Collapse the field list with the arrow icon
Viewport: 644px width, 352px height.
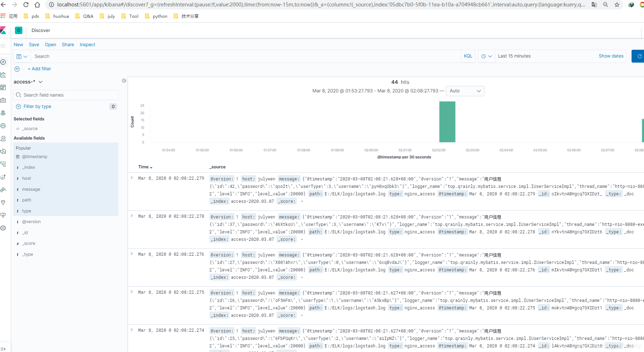tap(124, 81)
